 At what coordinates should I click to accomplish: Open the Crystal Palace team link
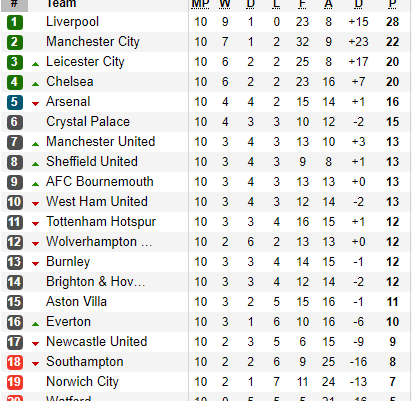coord(88,122)
